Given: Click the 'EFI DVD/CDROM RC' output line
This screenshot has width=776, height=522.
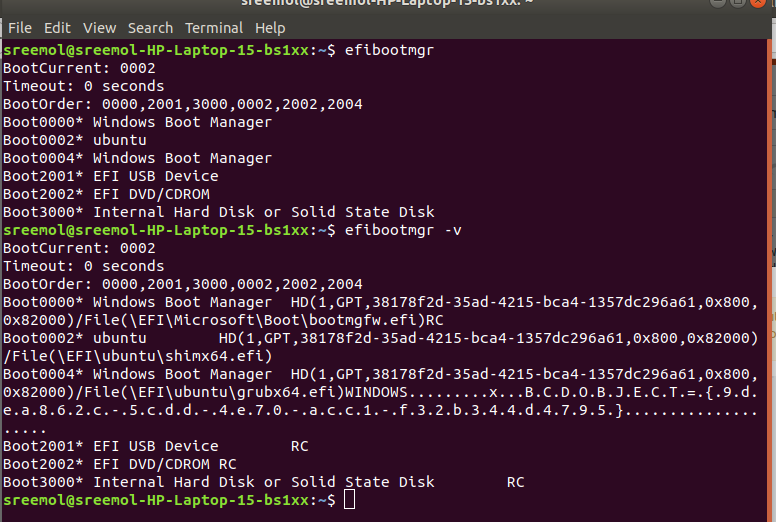Looking at the screenshot, I should click(120, 464).
